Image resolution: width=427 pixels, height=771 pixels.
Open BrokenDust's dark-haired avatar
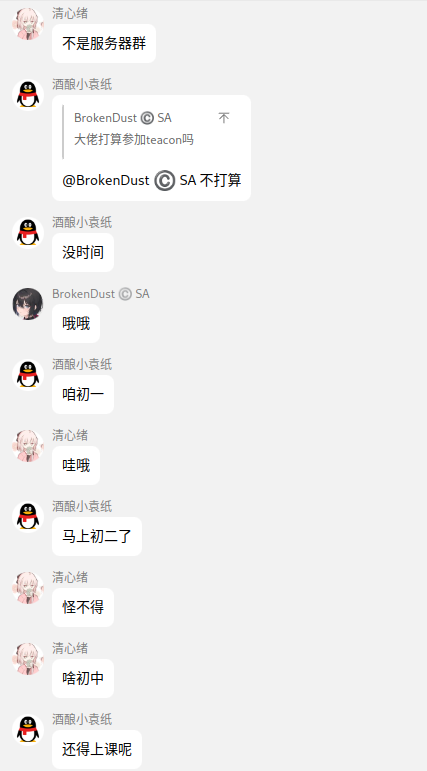point(28,303)
